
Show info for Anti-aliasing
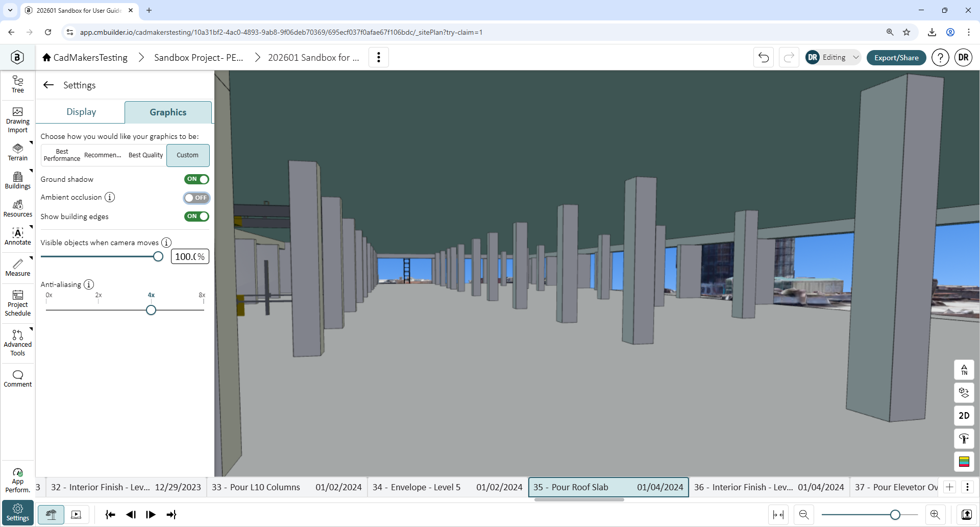89,284
